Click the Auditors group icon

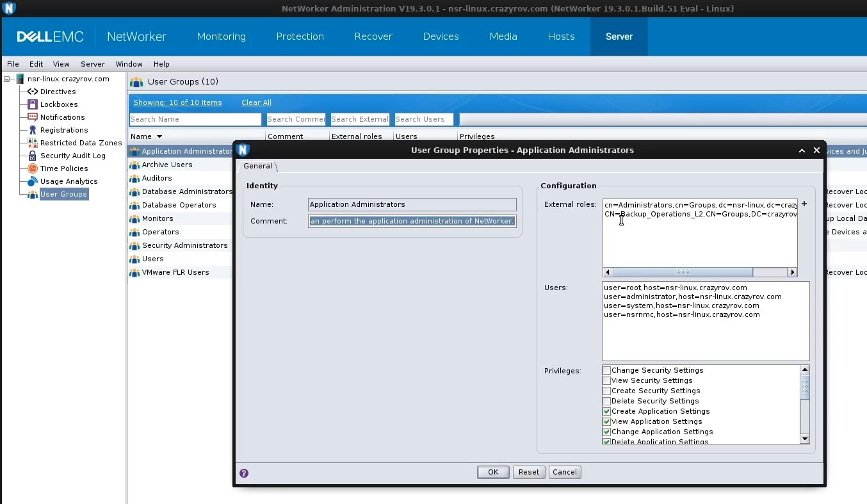click(134, 179)
